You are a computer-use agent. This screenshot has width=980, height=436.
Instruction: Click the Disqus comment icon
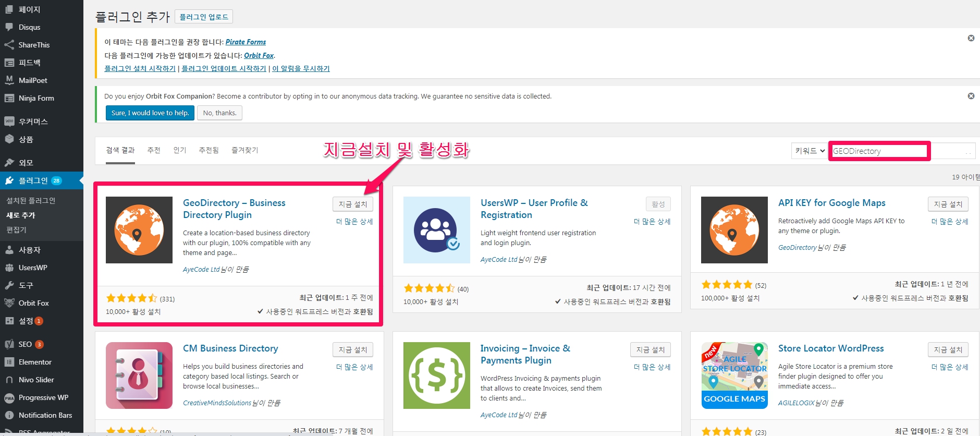click(x=9, y=27)
